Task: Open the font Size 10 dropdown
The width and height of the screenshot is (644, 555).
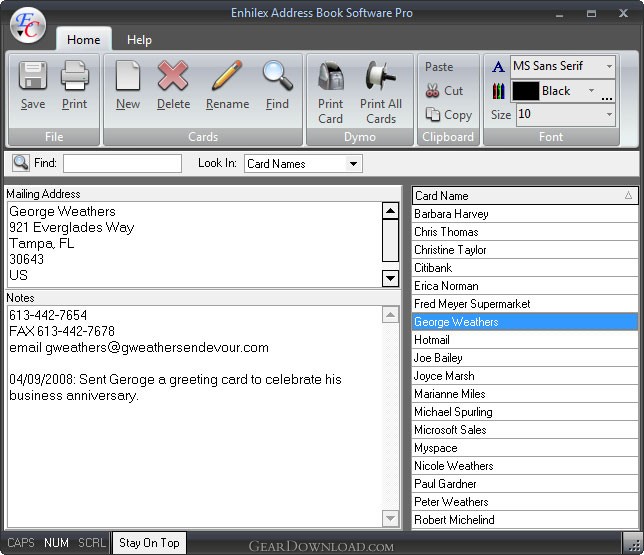Action: point(610,115)
